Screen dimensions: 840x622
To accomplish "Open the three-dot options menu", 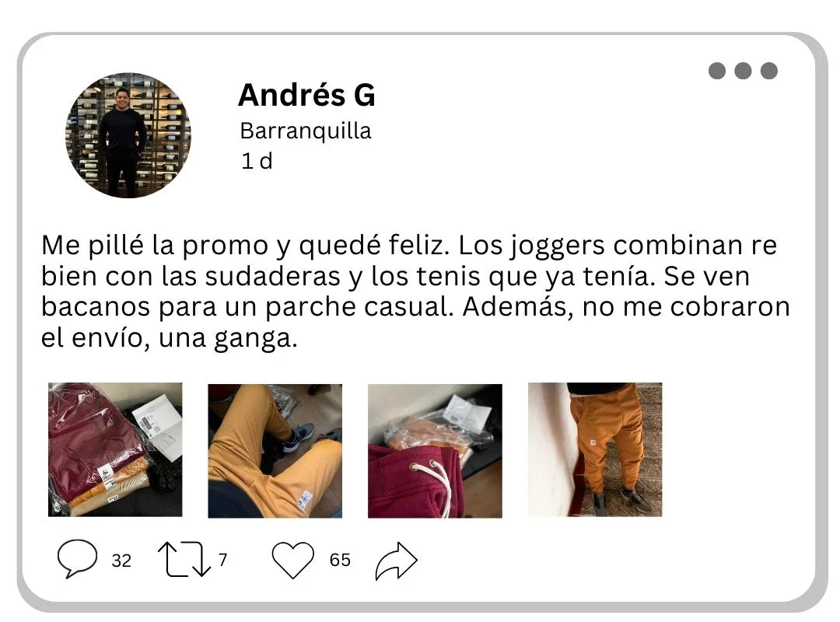I will [x=743, y=71].
